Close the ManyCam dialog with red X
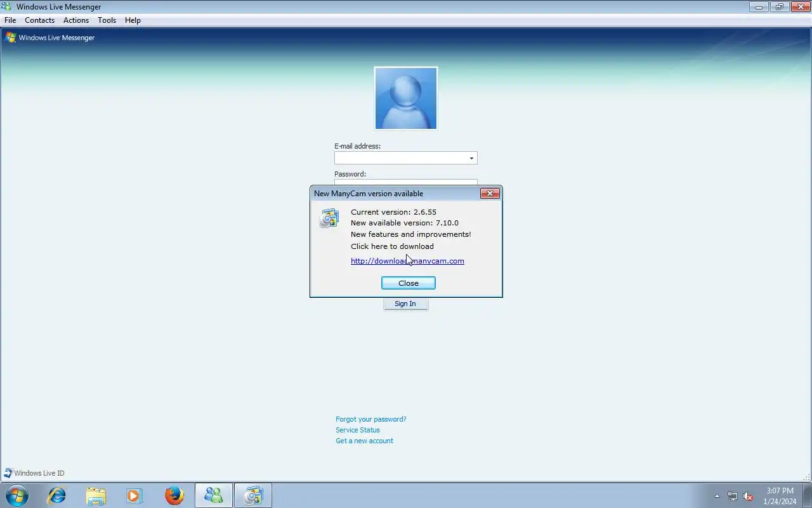Screen dimensions: 812x508 click(x=490, y=194)
